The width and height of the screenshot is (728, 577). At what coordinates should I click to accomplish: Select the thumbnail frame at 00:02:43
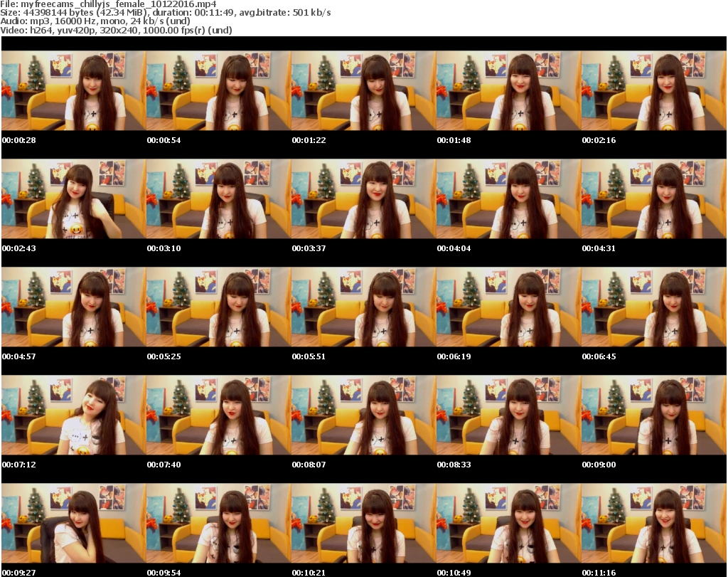tap(74, 198)
